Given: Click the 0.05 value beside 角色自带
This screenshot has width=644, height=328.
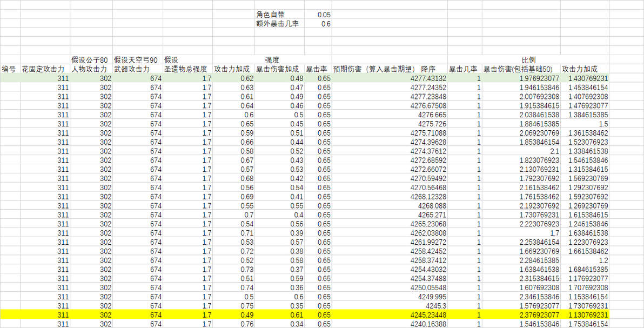Looking at the screenshot, I should [x=318, y=15].
